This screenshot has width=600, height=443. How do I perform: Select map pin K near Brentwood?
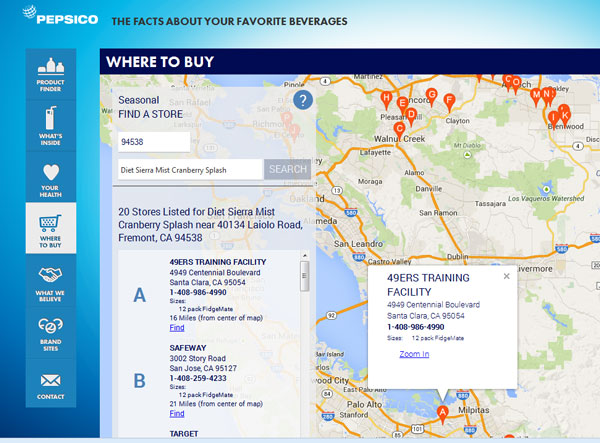(x=566, y=118)
